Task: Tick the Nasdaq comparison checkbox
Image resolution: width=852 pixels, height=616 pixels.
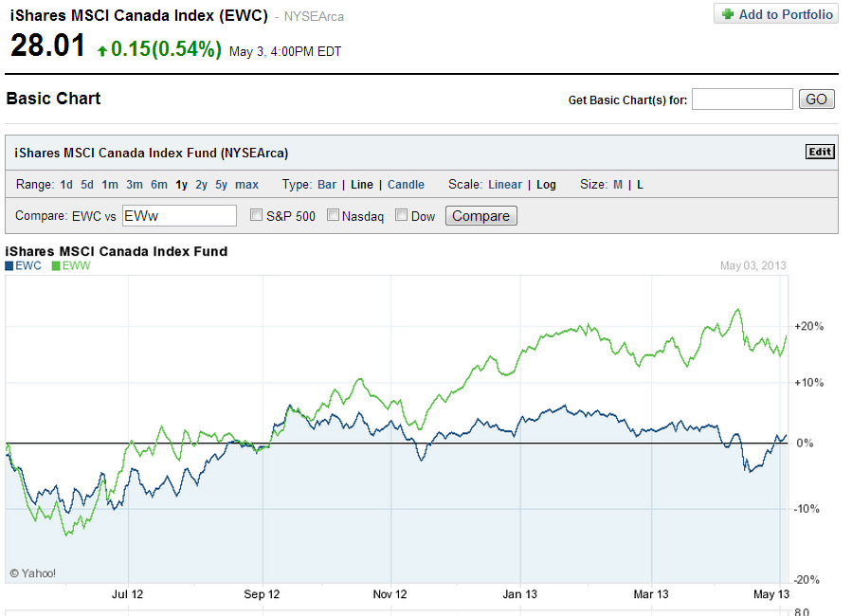Action: [333, 215]
